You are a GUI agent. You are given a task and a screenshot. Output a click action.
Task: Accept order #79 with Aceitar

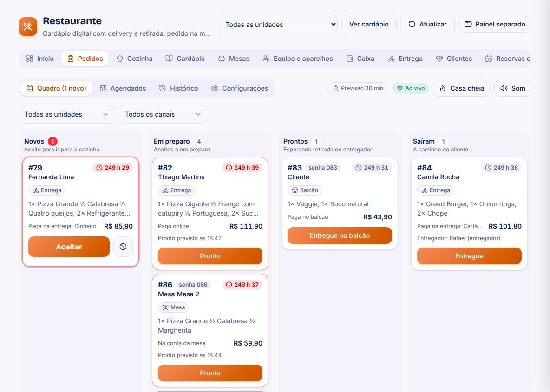click(x=69, y=247)
